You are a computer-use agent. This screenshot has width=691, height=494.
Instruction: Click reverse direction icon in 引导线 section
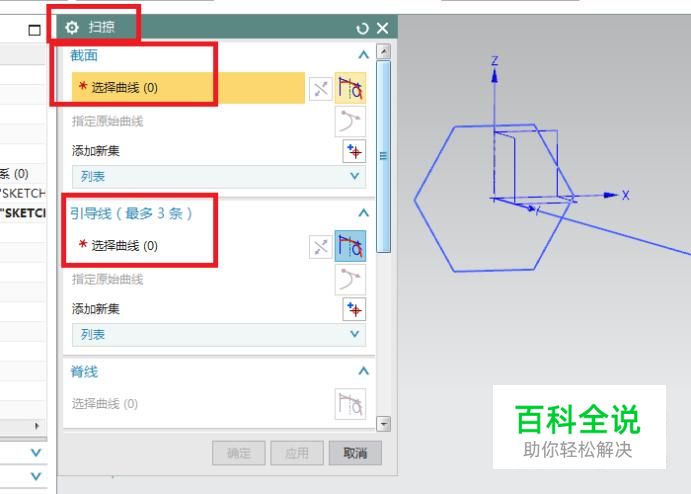tap(320, 247)
